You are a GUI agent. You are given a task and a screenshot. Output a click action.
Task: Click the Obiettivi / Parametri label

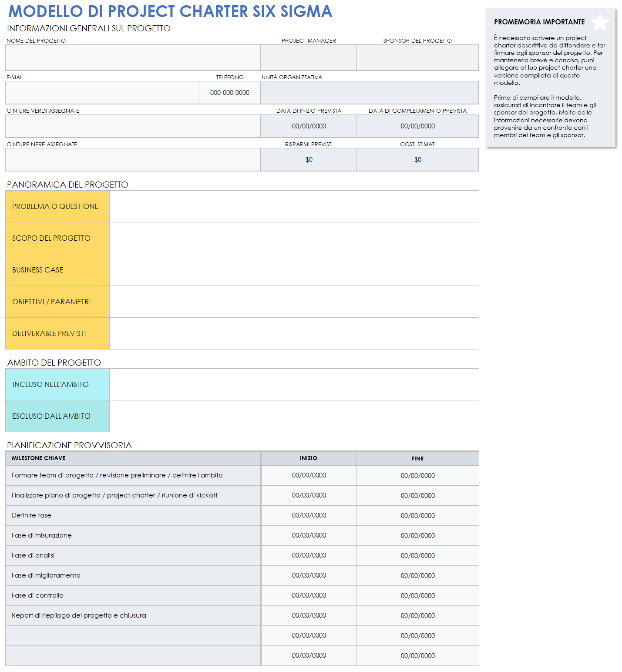click(x=57, y=302)
